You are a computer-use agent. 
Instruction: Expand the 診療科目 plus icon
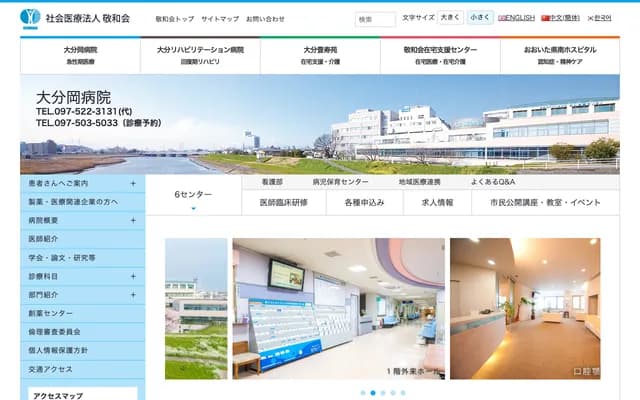click(x=133, y=276)
